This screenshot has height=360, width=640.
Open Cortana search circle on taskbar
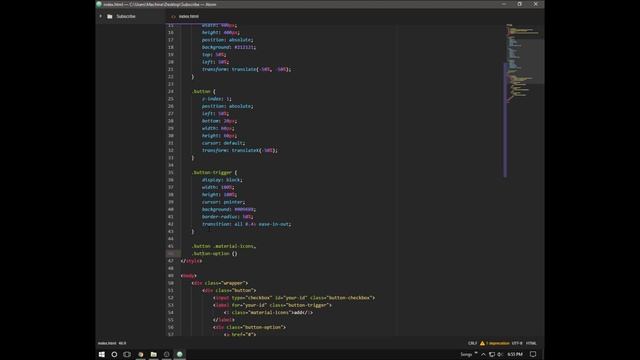[114, 354]
